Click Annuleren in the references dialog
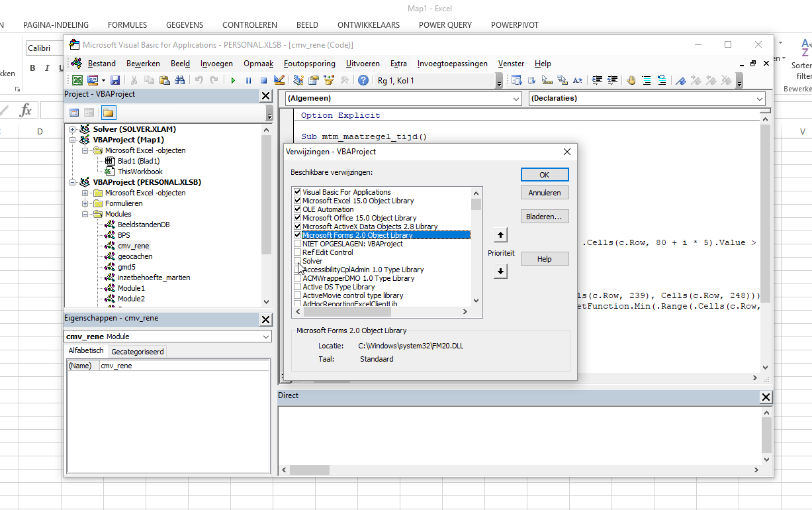 coord(544,193)
